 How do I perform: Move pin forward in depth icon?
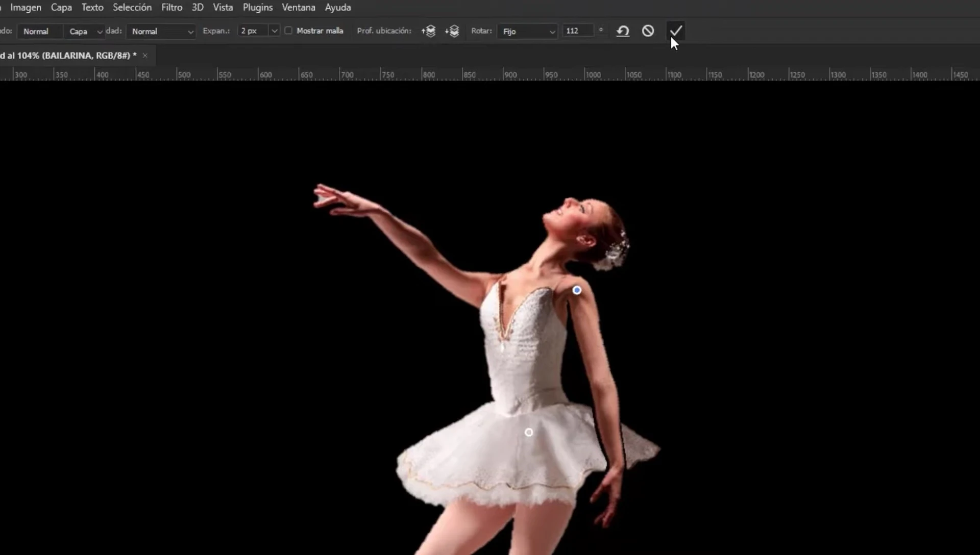click(428, 31)
